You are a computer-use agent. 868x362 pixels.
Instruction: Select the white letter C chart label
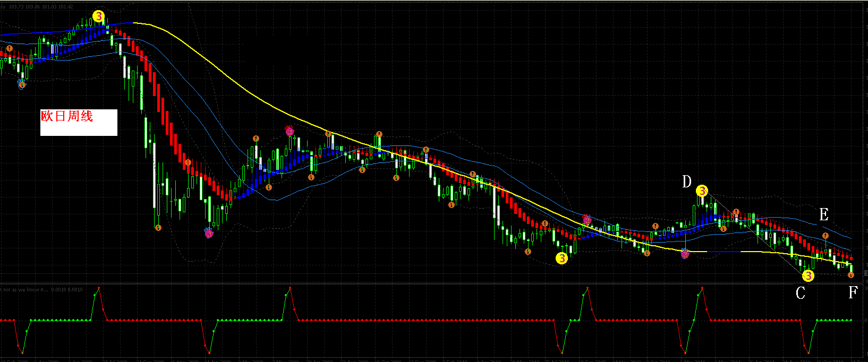pos(801,292)
